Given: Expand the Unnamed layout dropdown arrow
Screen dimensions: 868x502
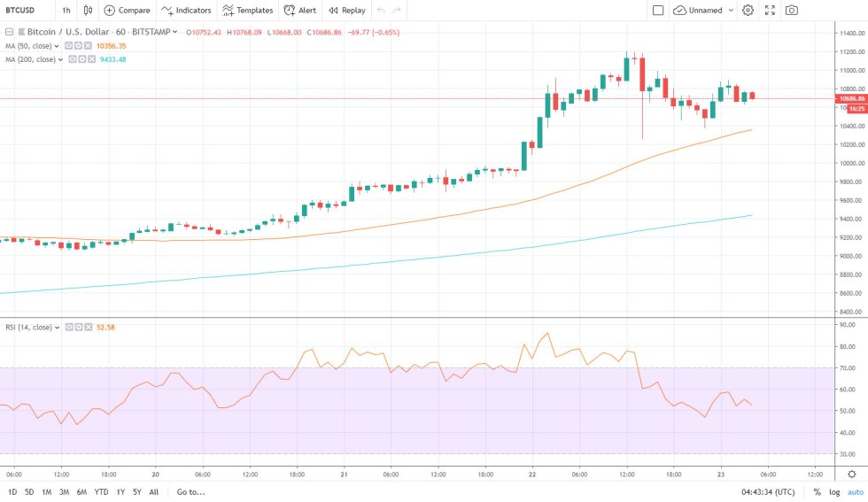Looking at the screenshot, I should (x=731, y=10).
